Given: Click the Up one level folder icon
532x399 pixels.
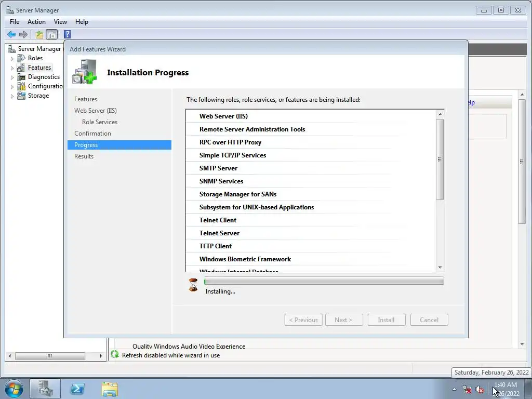Looking at the screenshot, I should coord(39,34).
